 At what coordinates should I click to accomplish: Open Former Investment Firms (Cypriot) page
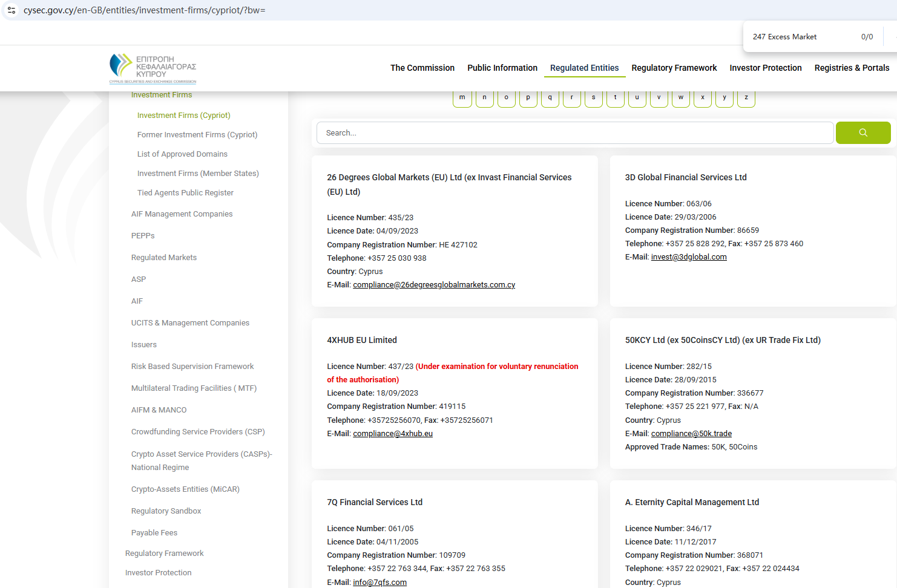(x=197, y=135)
